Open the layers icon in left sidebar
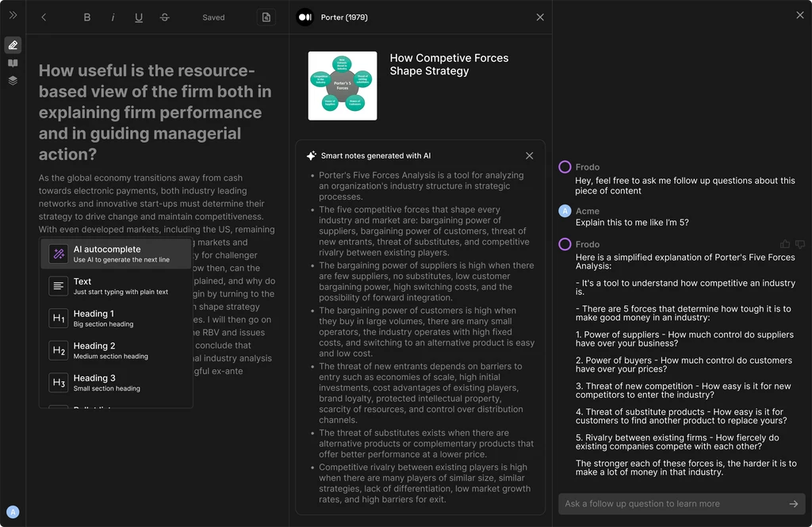812x527 pixels. click(13, 80)
